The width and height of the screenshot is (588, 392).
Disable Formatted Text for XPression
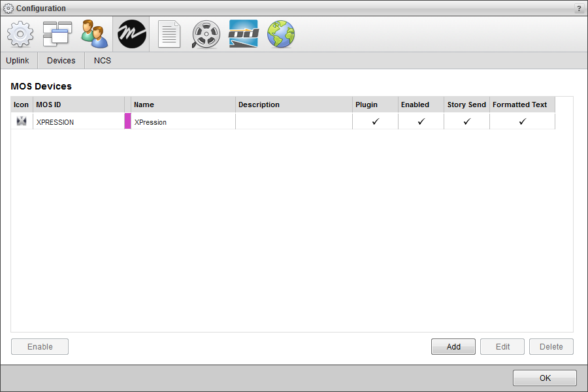521,122
